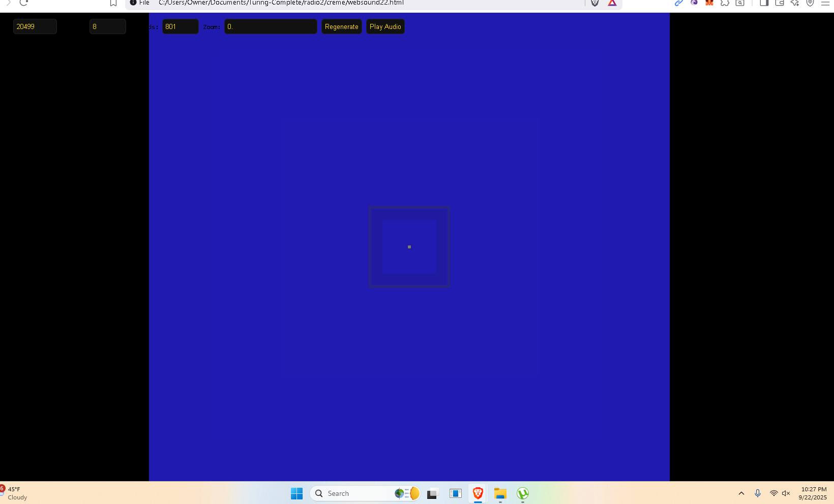Expand the system tray hidden icons chevron

(741, 493)
